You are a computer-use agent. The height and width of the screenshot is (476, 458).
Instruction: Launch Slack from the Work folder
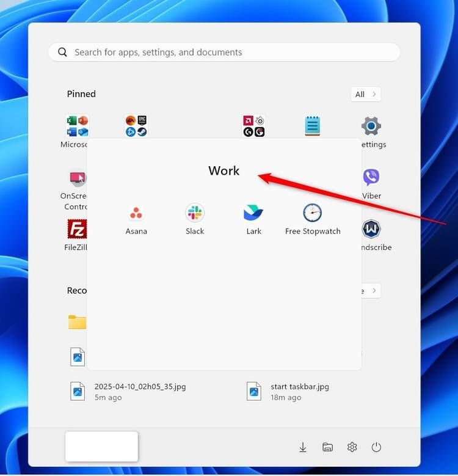[195, 219]
